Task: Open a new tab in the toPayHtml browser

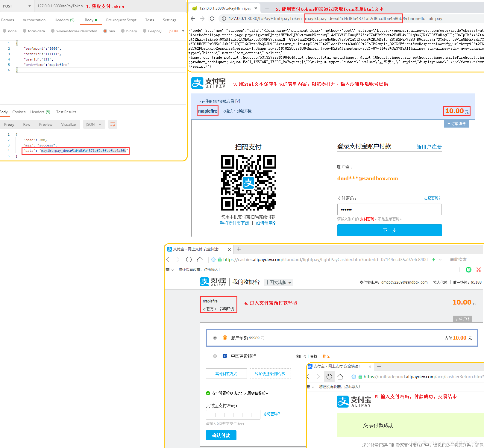Action: point(267,8)
